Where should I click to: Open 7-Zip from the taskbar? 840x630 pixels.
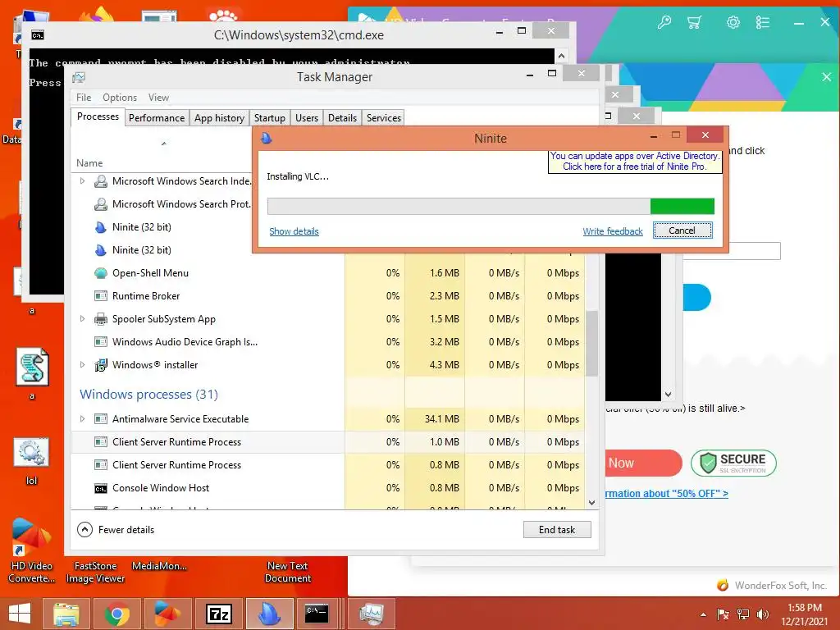pyautogui.click(x=218, y=614)
